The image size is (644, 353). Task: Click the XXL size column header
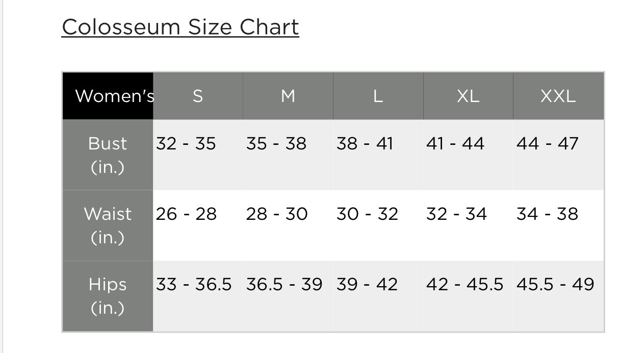point(558,96)
